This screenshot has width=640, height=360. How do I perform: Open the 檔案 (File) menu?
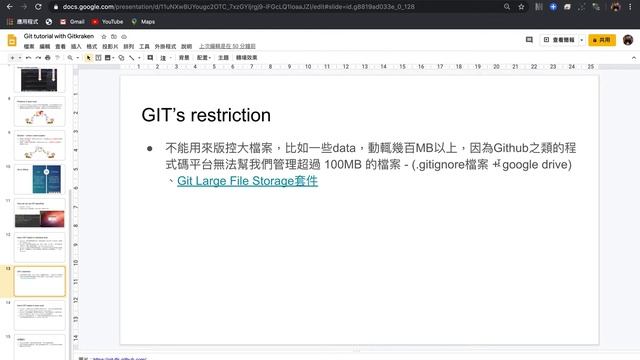click(29, 47)
